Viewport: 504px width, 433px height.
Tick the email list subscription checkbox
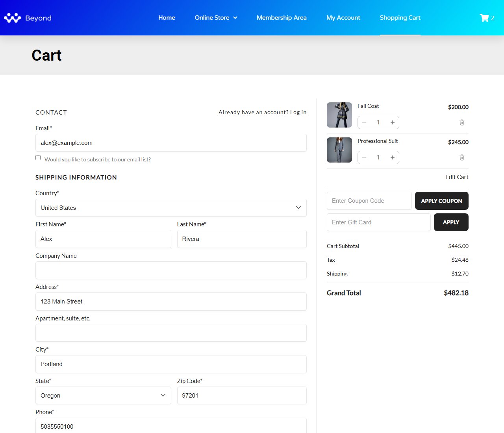click(x=38, y=158)
